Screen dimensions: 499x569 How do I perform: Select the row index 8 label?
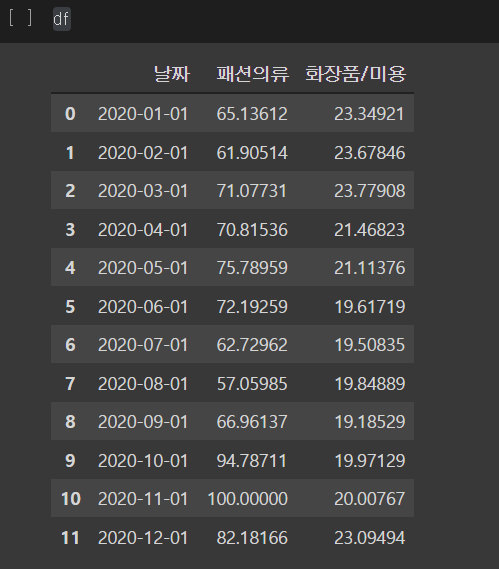70,422
